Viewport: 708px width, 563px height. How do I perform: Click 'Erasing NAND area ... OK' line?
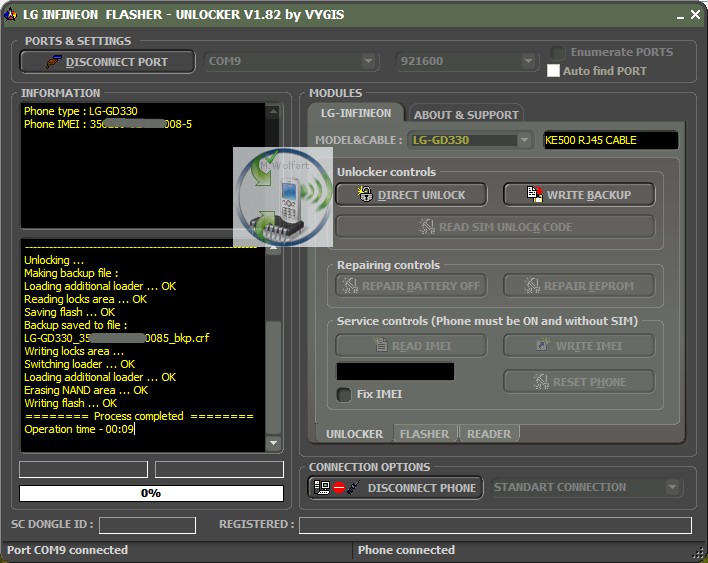tap(86, 390)
